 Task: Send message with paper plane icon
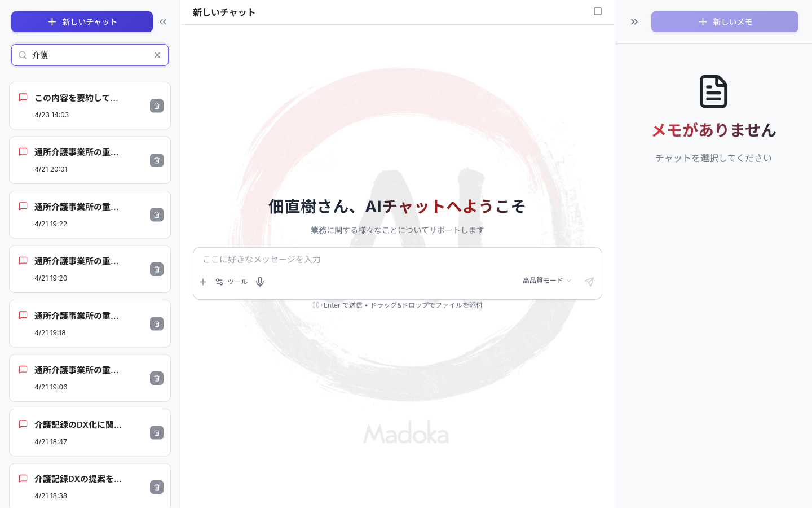click(589, 282)
